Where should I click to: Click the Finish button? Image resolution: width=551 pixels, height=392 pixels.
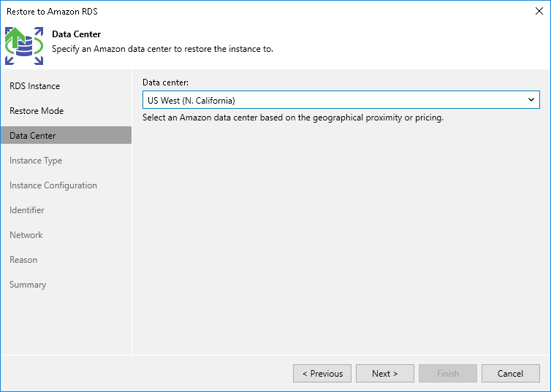pos(448,374)
